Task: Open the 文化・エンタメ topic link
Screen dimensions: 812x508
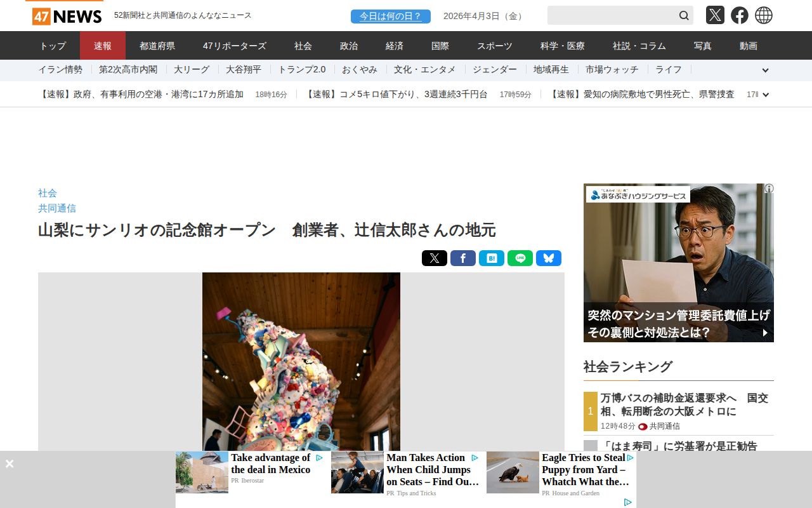Action: (425, 70)
